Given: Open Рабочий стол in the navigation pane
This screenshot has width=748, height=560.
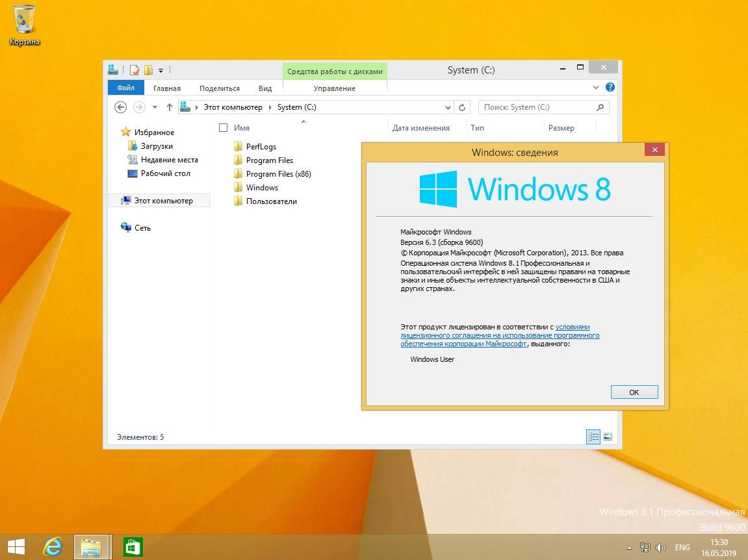Looking at the screenshot, I should click(x=165, y=173).
